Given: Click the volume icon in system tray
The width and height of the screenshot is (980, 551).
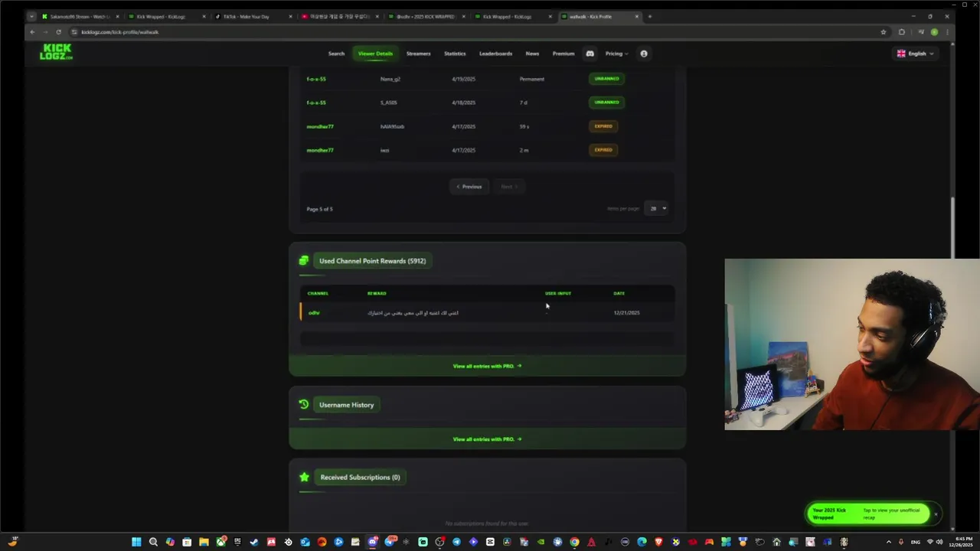Looking at the screenshot, I should tap(939, 542).
